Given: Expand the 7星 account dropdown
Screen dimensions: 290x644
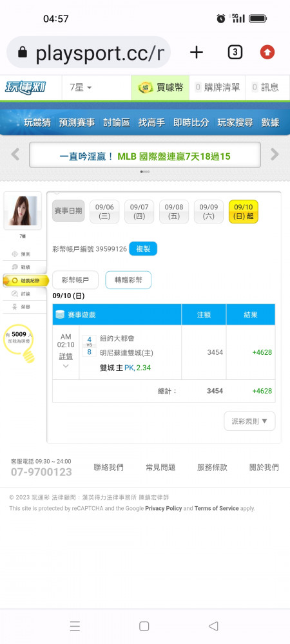Looking at the screenshot, I should (81, 88).
